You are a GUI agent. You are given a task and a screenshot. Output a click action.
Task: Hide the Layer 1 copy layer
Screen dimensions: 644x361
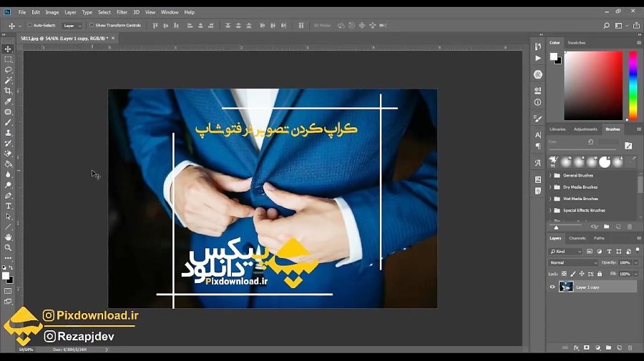pyautogui.click(x=552, y=287)
